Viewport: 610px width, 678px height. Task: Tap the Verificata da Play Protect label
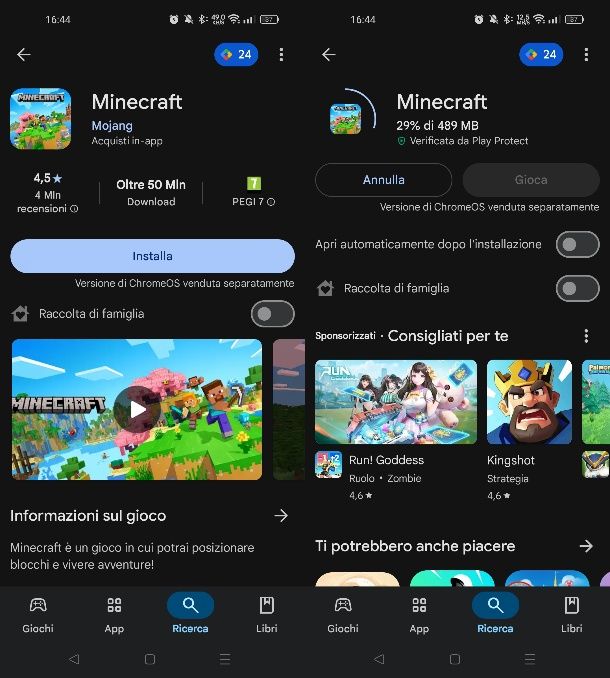point(469,141)
